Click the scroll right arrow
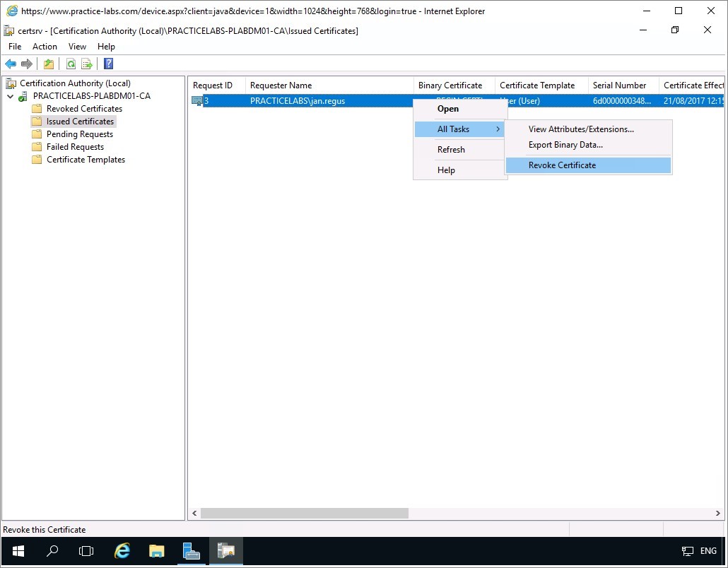This screenshot has width=728, height=568. pyautogui.click(x=718, y=513)
